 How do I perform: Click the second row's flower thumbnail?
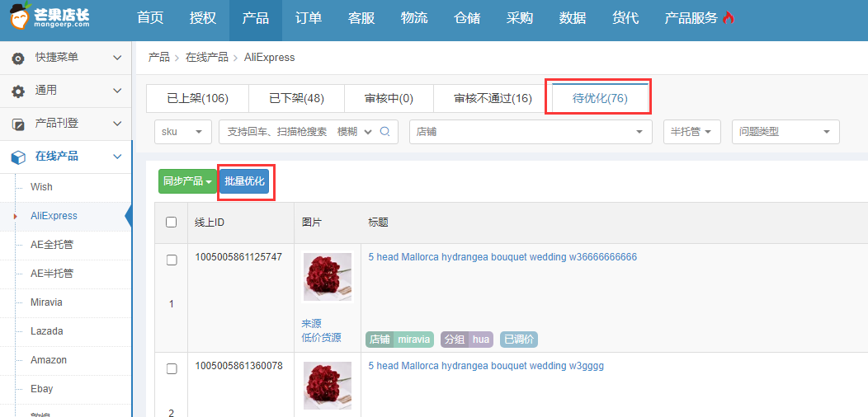328,386
